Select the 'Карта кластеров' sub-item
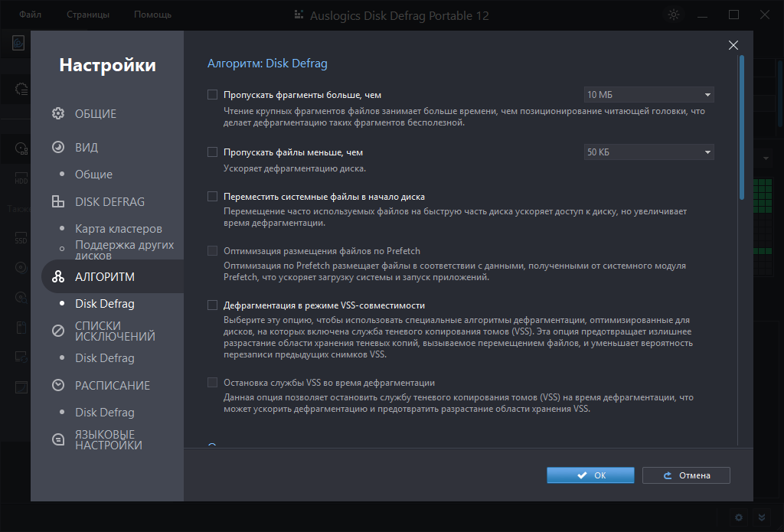 [x=119, y=229]
